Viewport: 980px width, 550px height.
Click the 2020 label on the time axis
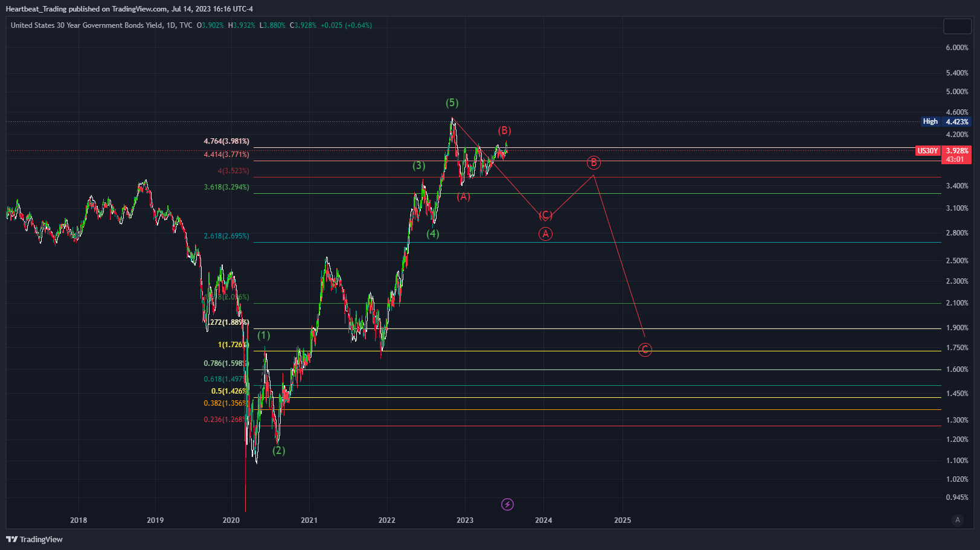pos(231,520)
